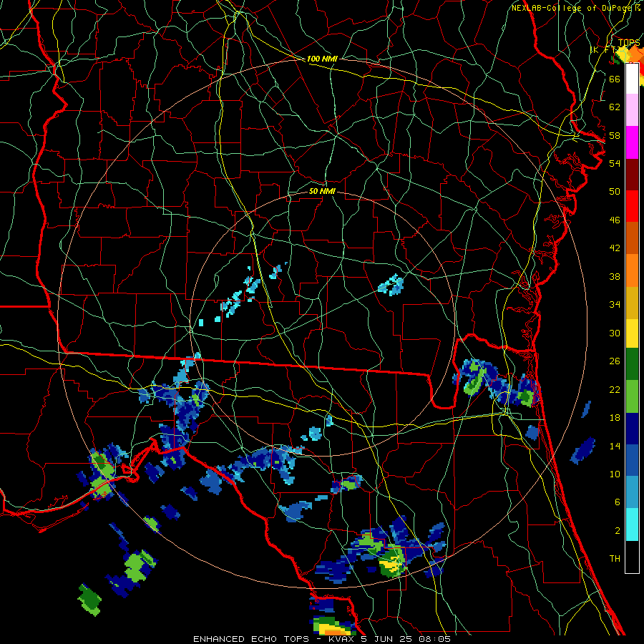Click the dark green legend swatch
644x644 pixels.
pos(632,364)
